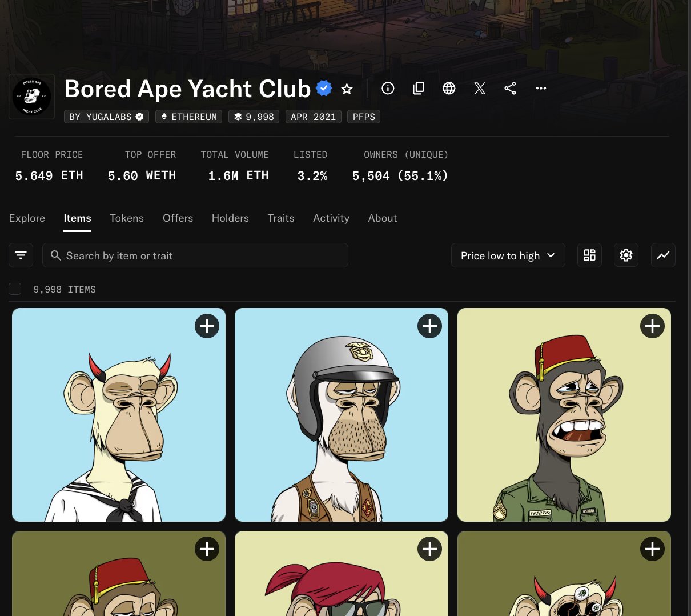The width and height of the screenshot is (691, 616).
Task: Switch to the Activity tab
Action: 331,218
